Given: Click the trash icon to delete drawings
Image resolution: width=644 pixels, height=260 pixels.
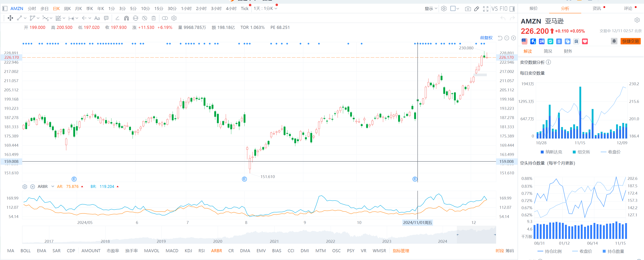Looking at the screenshot, I should click(154, 18).
